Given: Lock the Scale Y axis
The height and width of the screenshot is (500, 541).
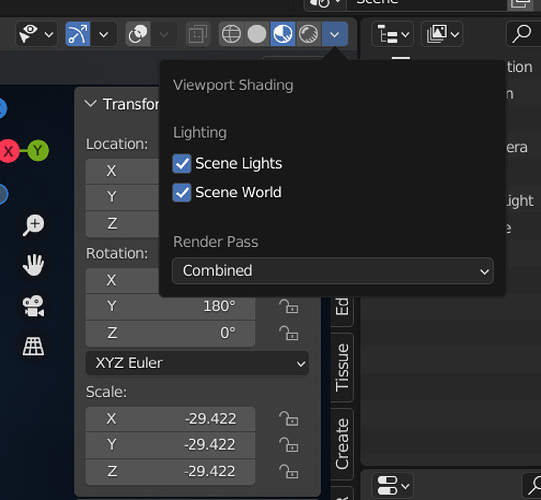Looking at the screenshot, I should 288,445.
